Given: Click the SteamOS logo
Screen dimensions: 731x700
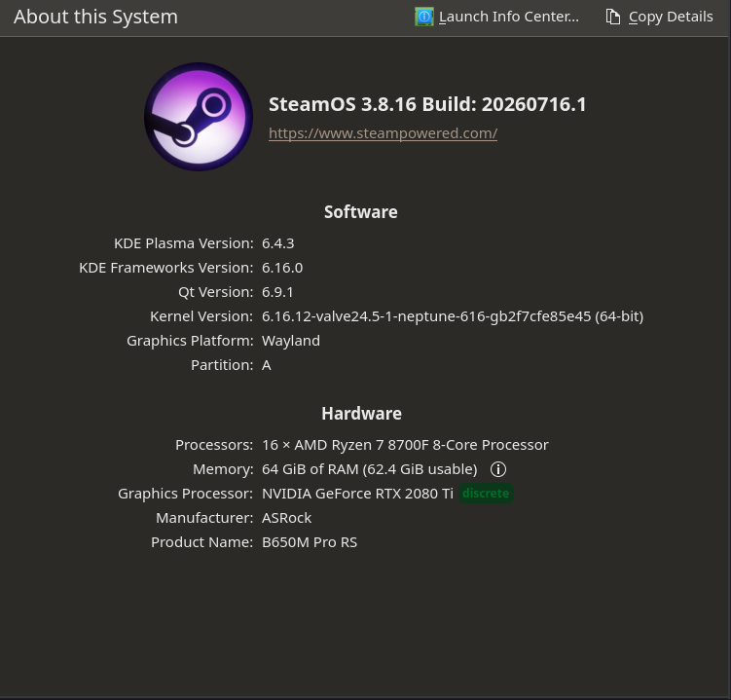Looking at the screenshot, I should point(199,117).
